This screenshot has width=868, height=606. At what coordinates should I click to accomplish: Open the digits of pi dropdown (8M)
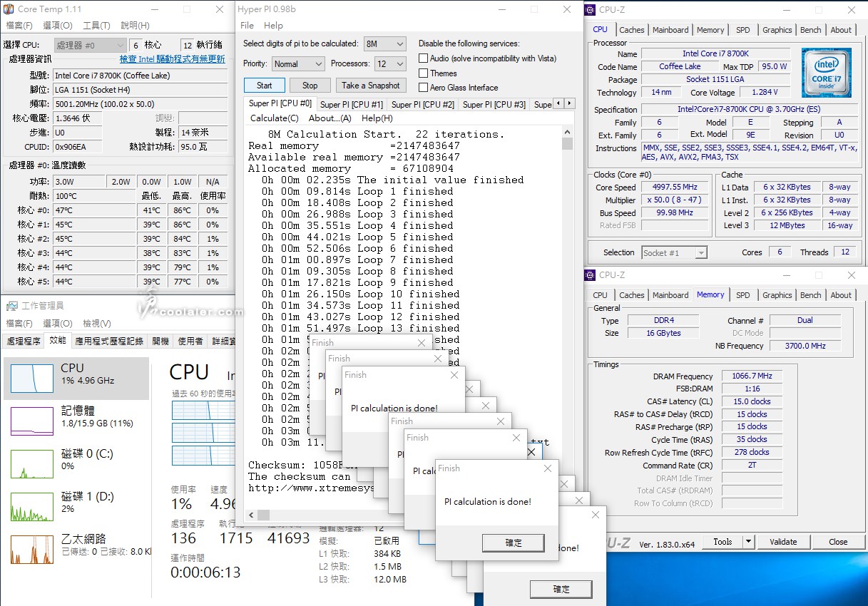pyautogui.click(x=384, y=43)
